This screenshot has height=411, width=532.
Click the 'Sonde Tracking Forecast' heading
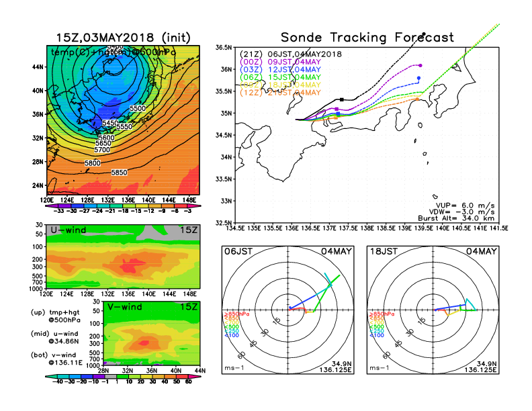367,37
